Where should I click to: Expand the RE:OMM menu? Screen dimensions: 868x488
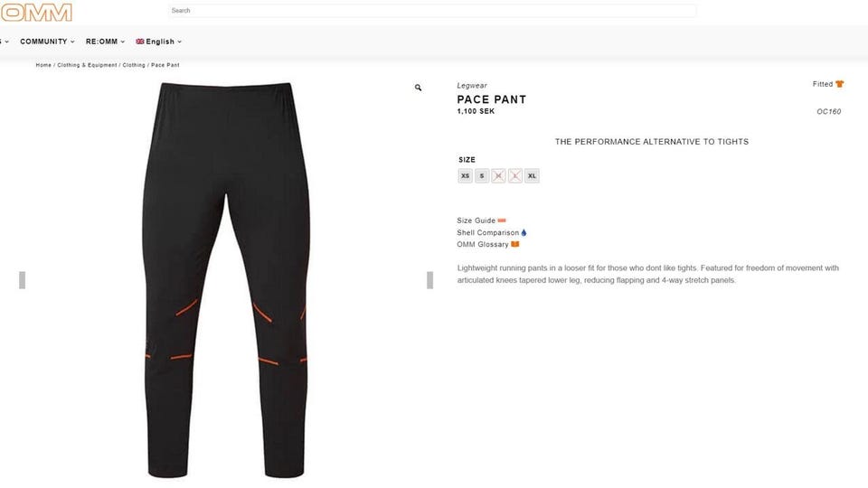(105, 42)
